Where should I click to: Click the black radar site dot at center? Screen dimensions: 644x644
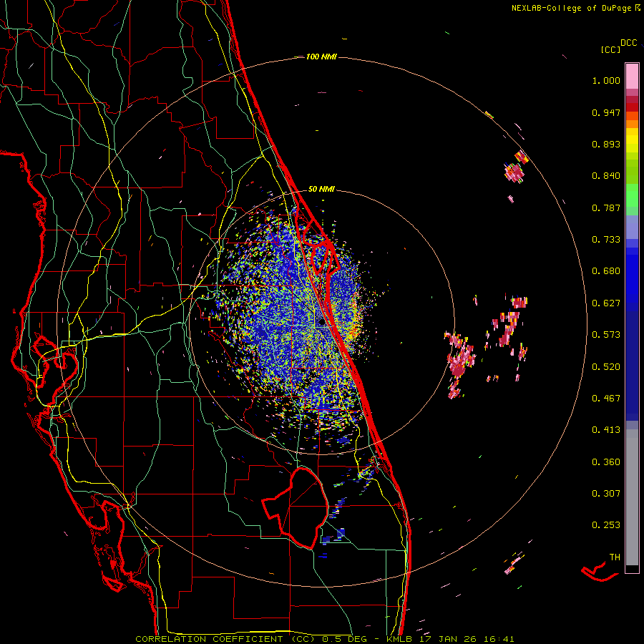click(321, 323)
